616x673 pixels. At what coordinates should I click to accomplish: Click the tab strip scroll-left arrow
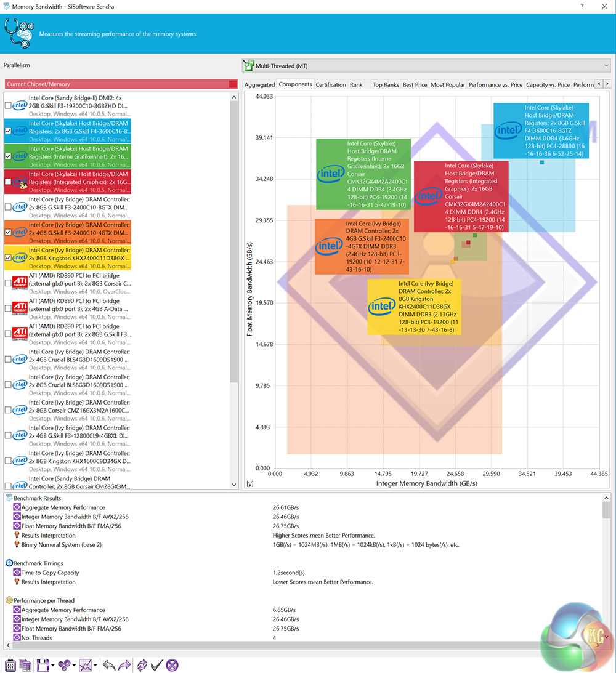(599, 84)
